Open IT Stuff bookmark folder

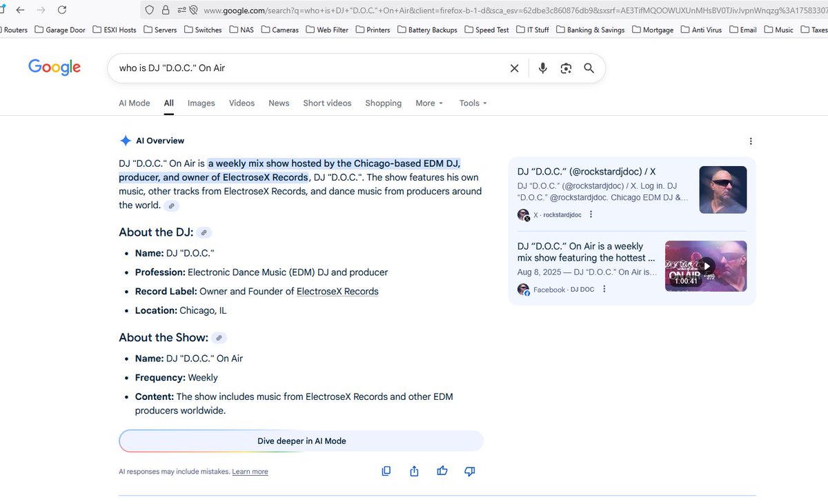click(533, 30)
